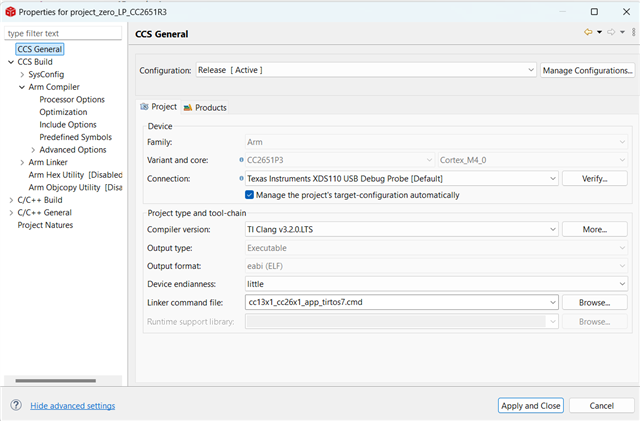Click Apply and Close button
This screenshot has width=640, height=421.
coord(531,405)
